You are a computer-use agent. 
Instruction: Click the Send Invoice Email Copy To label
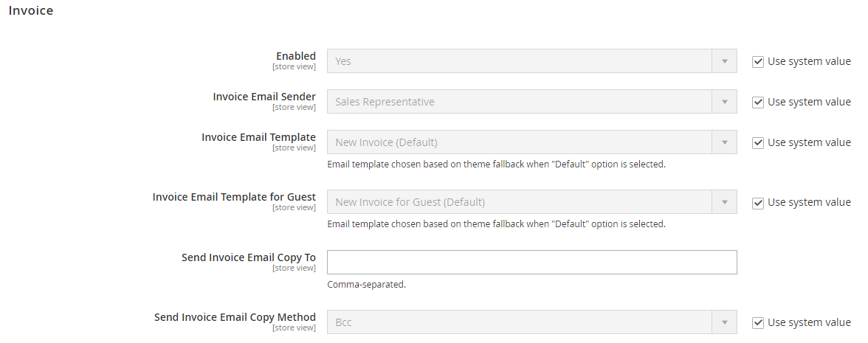[x=249, y=257]
